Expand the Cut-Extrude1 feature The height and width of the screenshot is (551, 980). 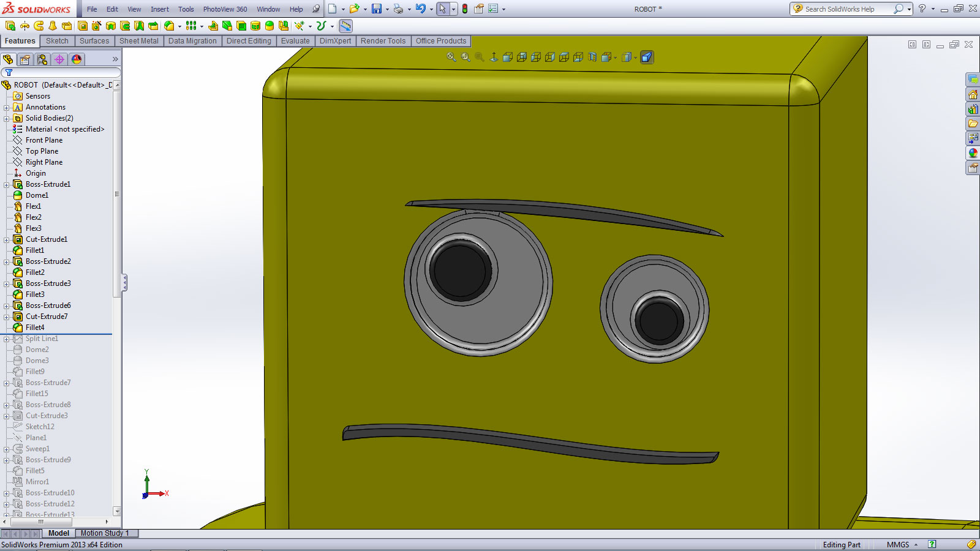tap(7, 239)
